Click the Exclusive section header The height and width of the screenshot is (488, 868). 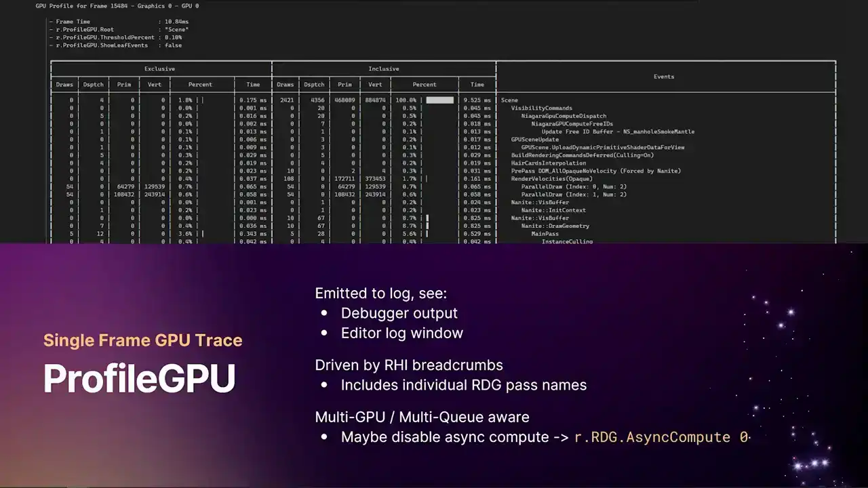(159, 69)
